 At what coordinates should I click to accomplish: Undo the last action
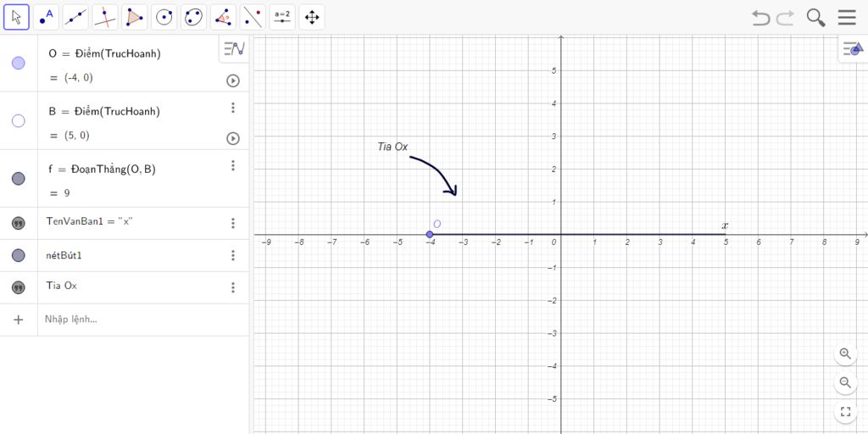pyautogui.click(x=760, y=18)
